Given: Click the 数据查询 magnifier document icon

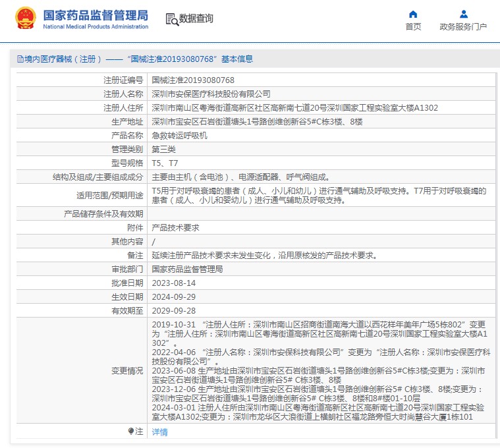Looking at the screenshot, I should point(171,19).
